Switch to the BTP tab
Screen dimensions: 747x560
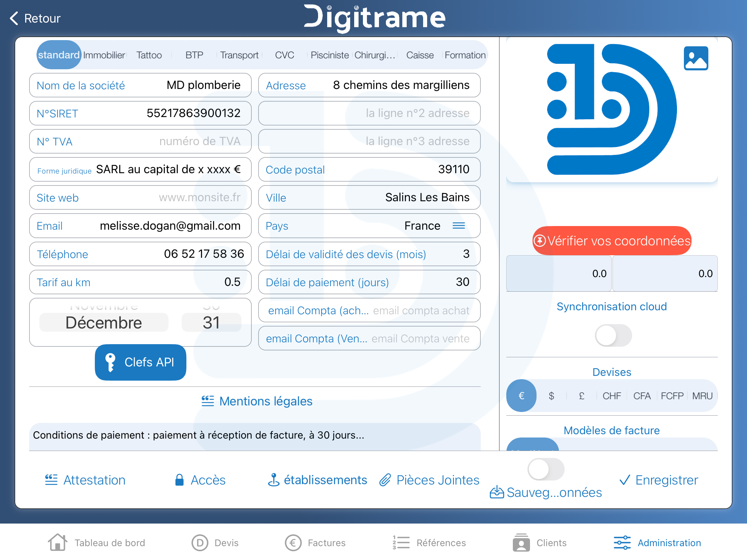tap(194, 55)
